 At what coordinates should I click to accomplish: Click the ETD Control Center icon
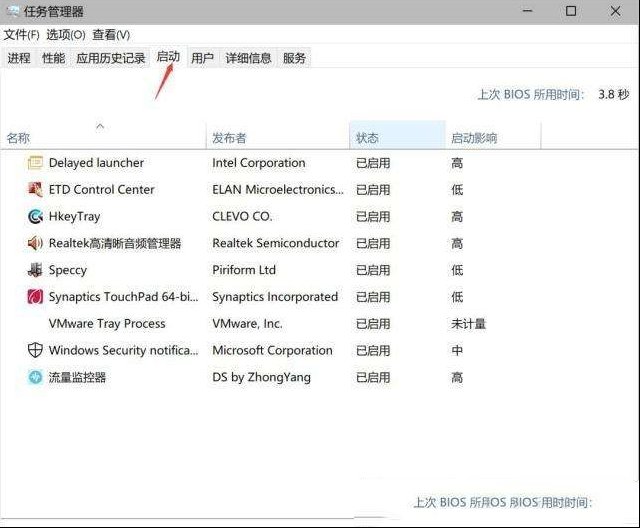pos(35,190)
